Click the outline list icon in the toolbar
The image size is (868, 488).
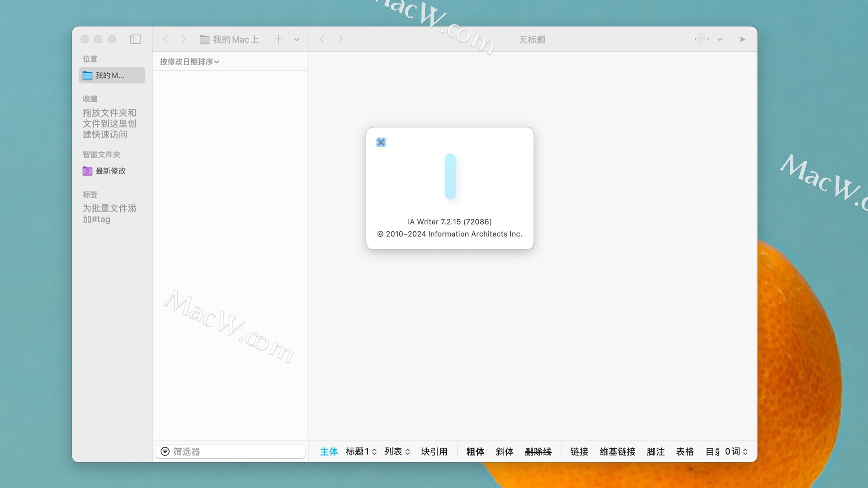(x=702, y=39)
